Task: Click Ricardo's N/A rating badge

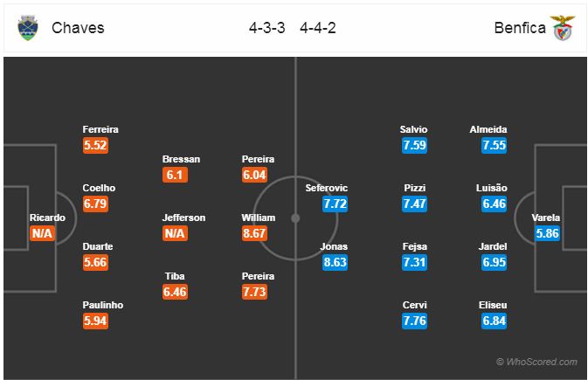Action: pos(42,233)
